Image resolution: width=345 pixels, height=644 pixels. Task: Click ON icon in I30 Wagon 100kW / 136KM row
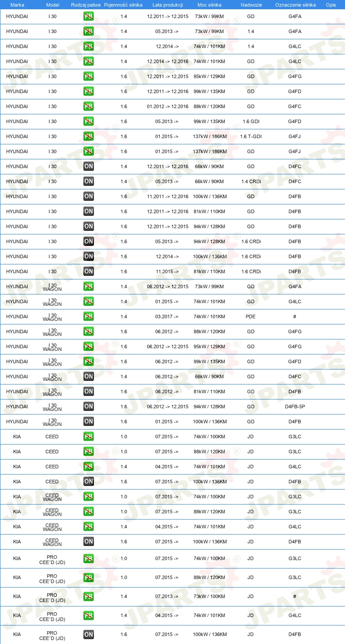coord(89,422)
